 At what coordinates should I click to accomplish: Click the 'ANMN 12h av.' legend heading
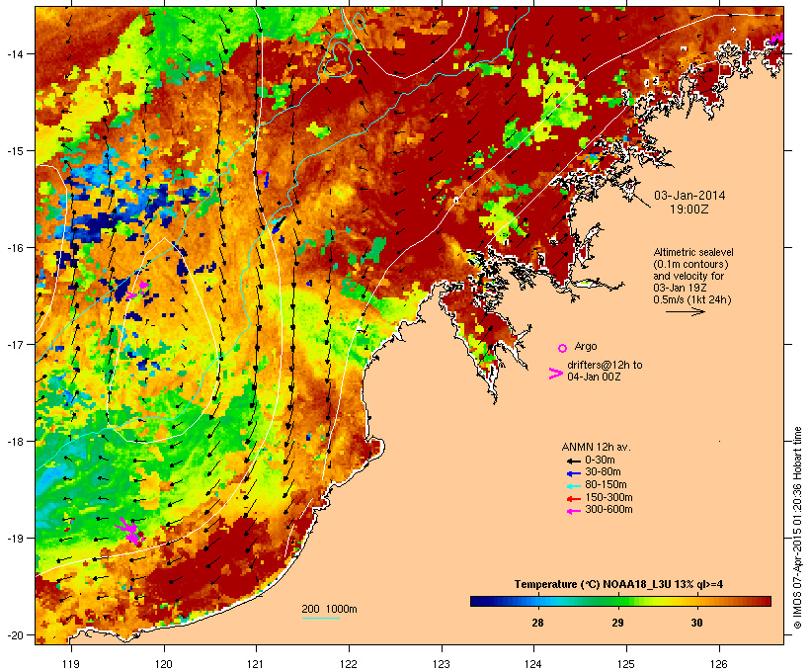coord(596,447)
